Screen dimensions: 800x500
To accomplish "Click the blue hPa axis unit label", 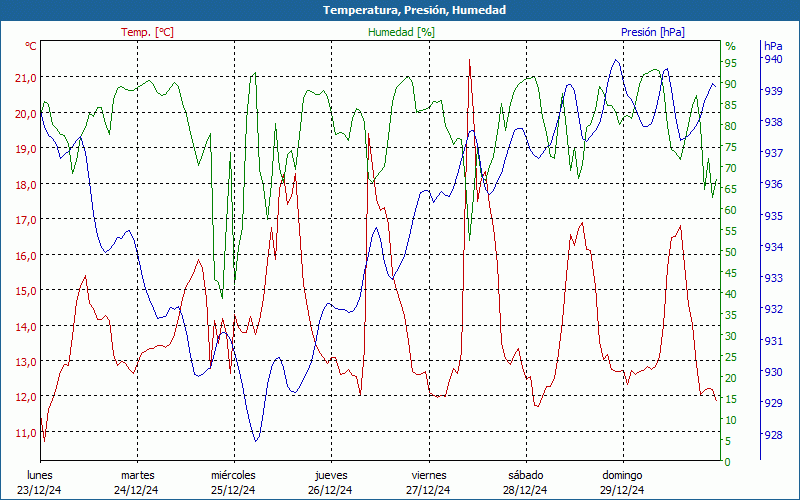I will coord(773,46).
